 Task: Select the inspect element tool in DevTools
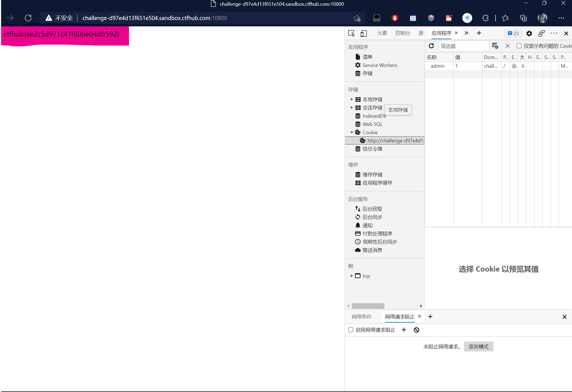pos(351,33)
